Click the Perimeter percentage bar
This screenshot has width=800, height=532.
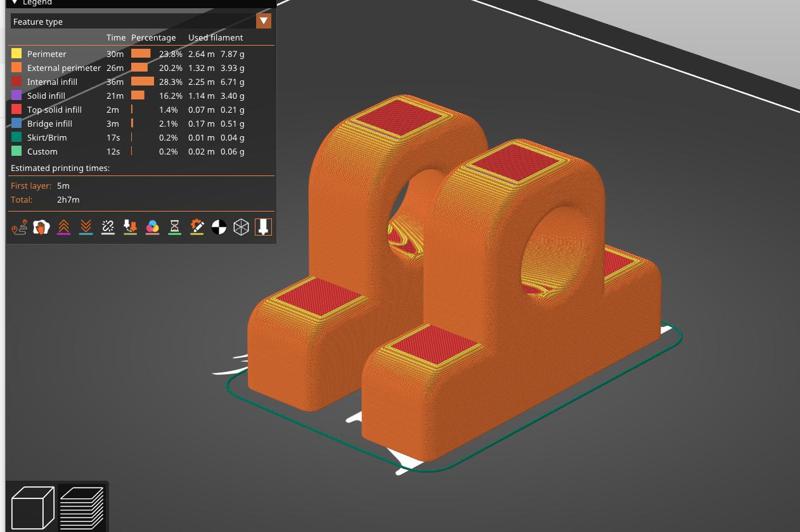[x=141, y=54]
